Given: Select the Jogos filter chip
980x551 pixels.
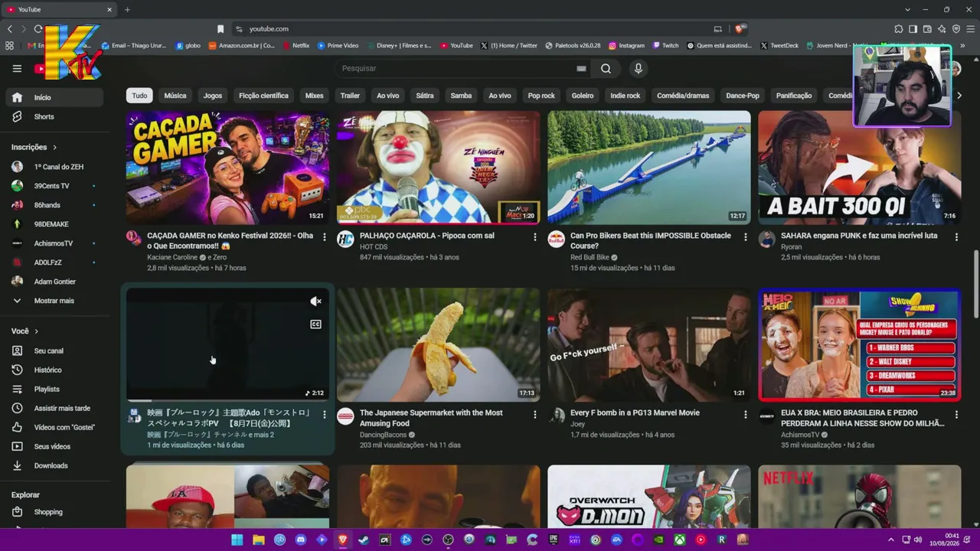Looking at the screenshot, I should point(213,96).
